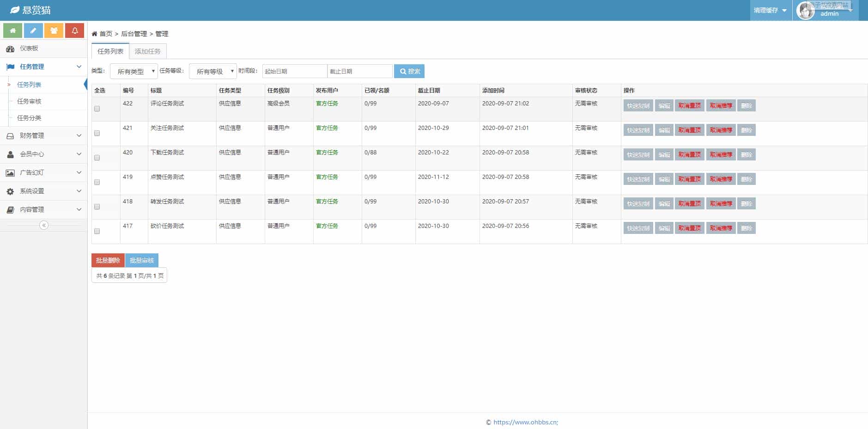
Task: Click the blue pencil edit icon button
Action: click(33, 31)
